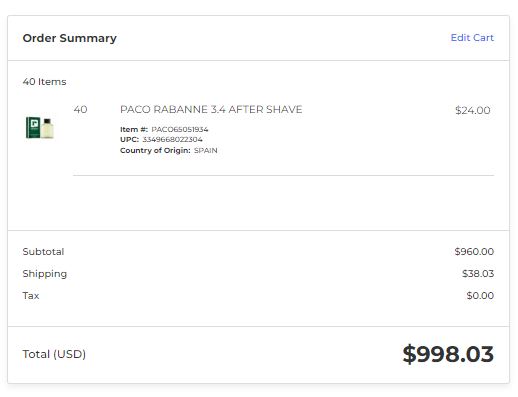518x397 pixels.
Task: Click the Tax label
Action: 31,296
